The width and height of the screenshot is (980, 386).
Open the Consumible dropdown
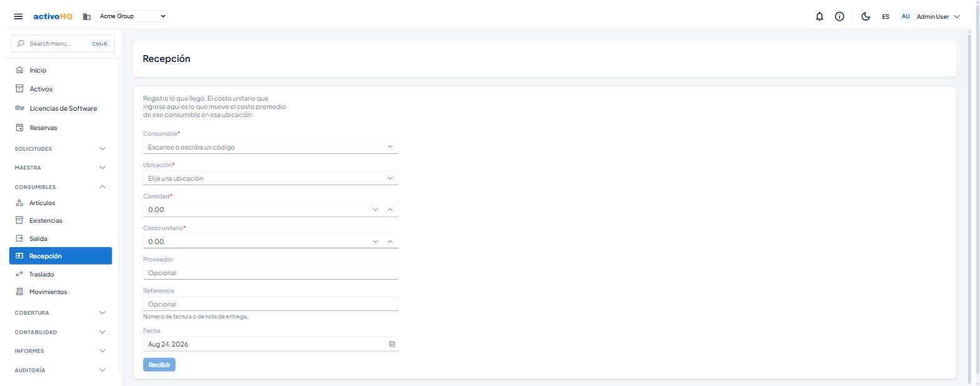pos(271,147)
